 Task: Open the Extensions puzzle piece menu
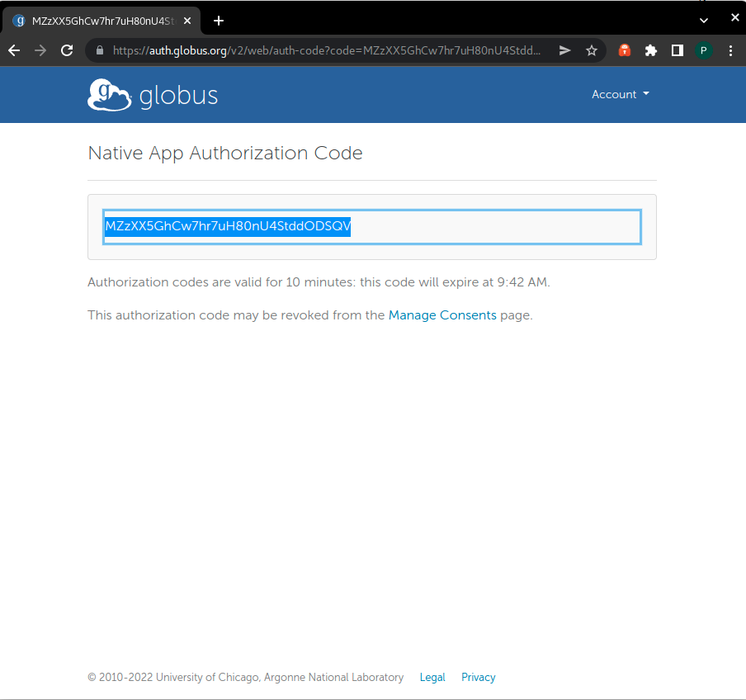point(651,50)
